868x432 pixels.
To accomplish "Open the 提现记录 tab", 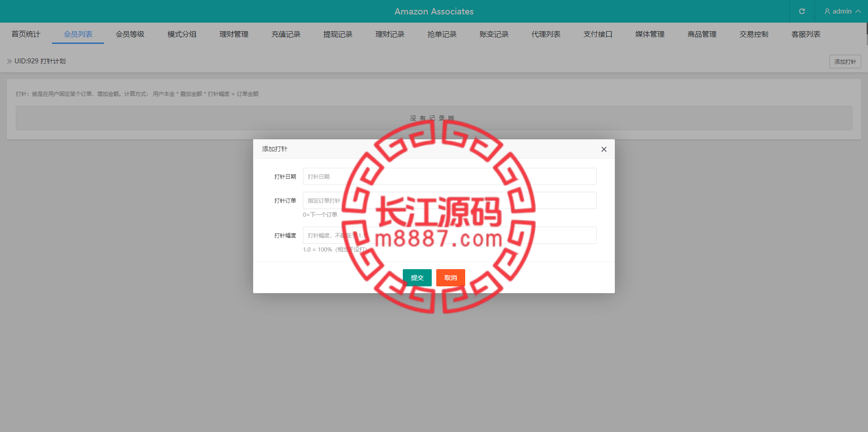I will click(338, 34).
